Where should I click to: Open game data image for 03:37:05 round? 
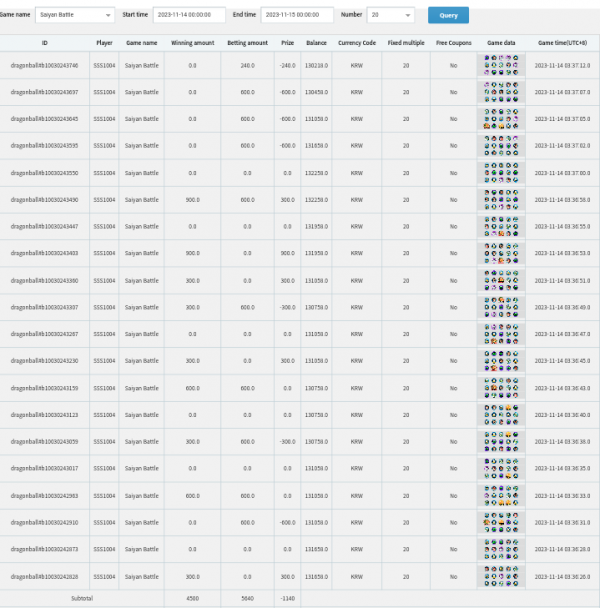click(x=501, y=119)
